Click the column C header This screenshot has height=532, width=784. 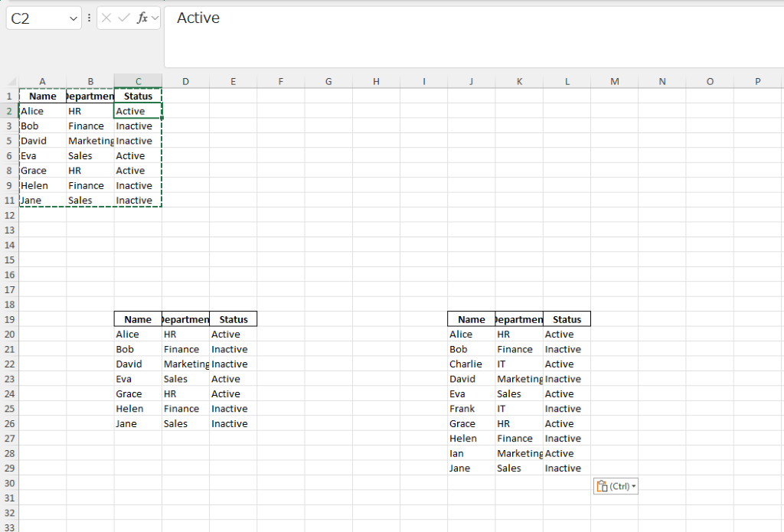(138, 81)
